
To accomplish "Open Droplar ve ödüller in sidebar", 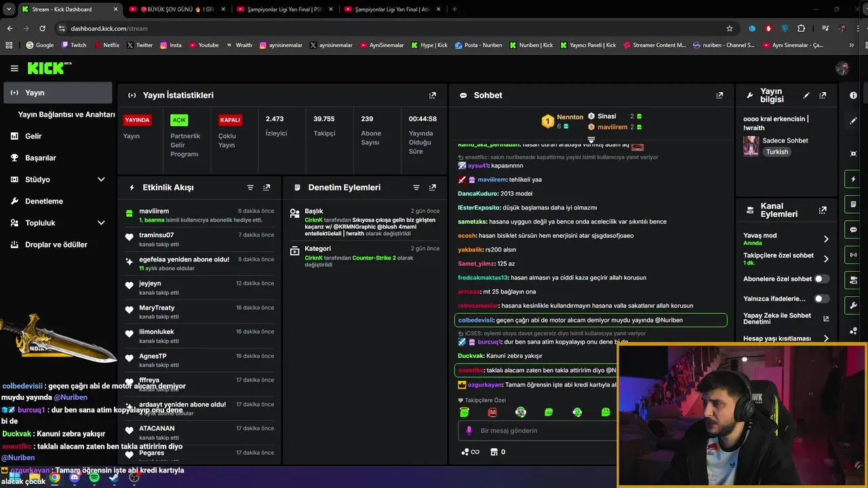I will click(58, 245).
